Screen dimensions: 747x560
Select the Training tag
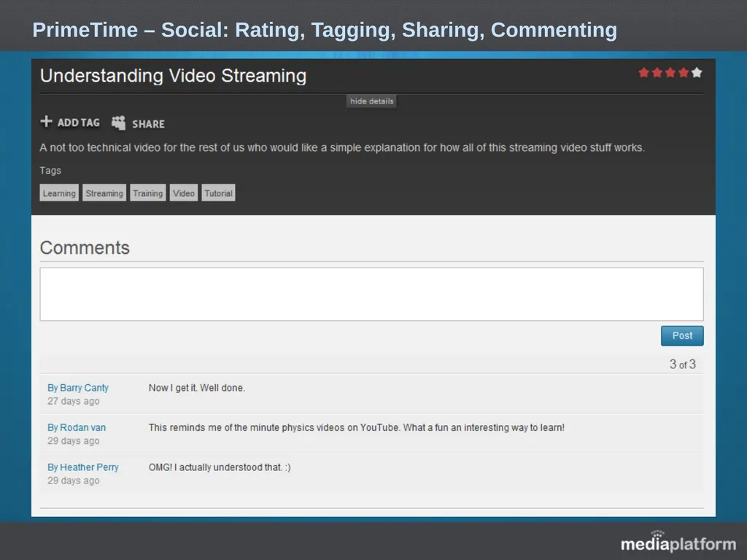pos(147,192)
